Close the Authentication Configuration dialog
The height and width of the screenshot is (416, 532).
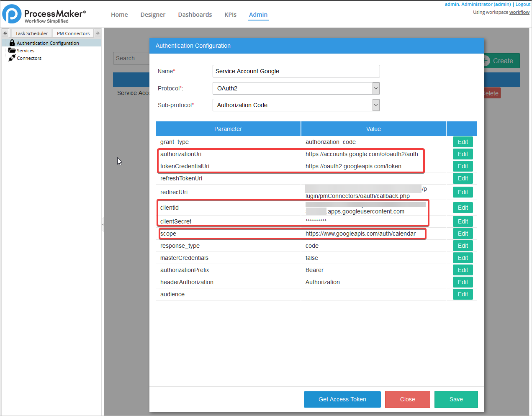click(x=408, y=399)
